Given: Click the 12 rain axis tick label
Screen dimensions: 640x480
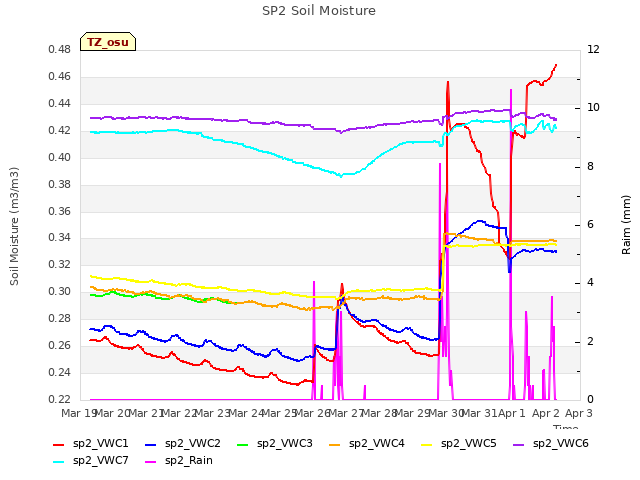Looking at the screenshot, I should 593,50.
